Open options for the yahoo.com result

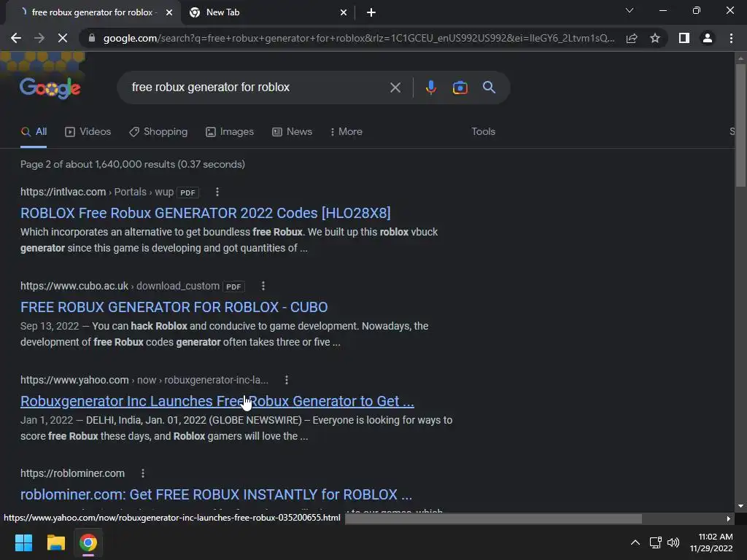(286, 380)
